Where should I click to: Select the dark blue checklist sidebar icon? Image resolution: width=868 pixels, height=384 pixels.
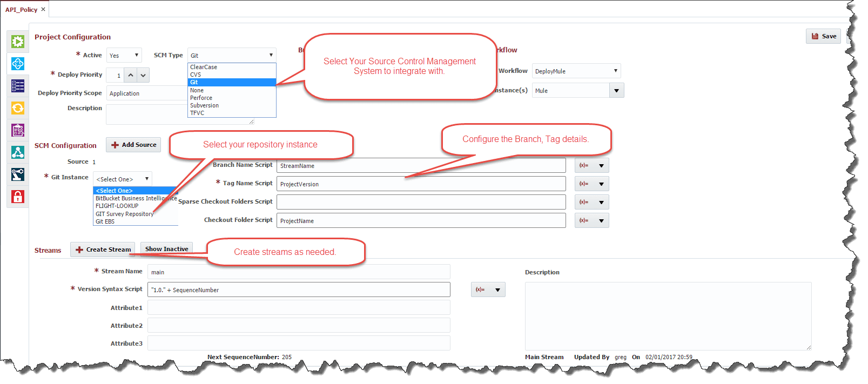click(x=18, y=86)
